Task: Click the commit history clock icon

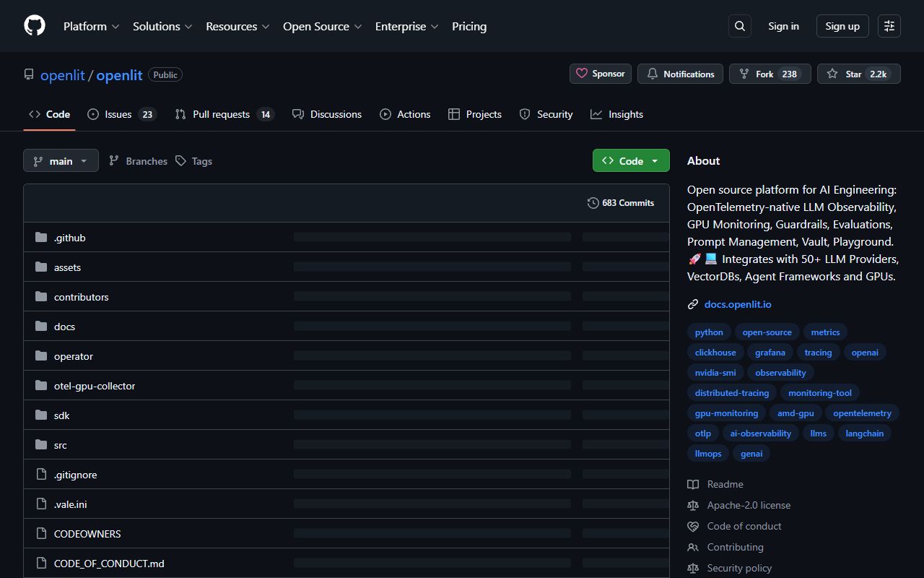Action: 593,202
